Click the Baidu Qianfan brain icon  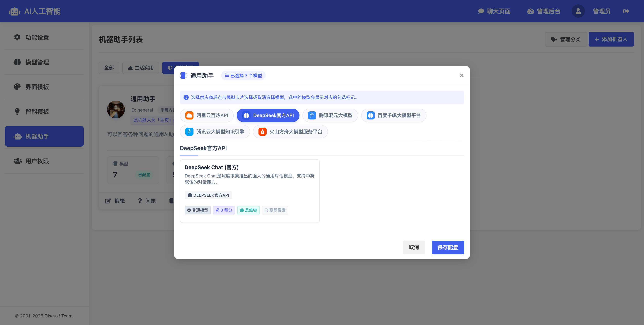371,115
